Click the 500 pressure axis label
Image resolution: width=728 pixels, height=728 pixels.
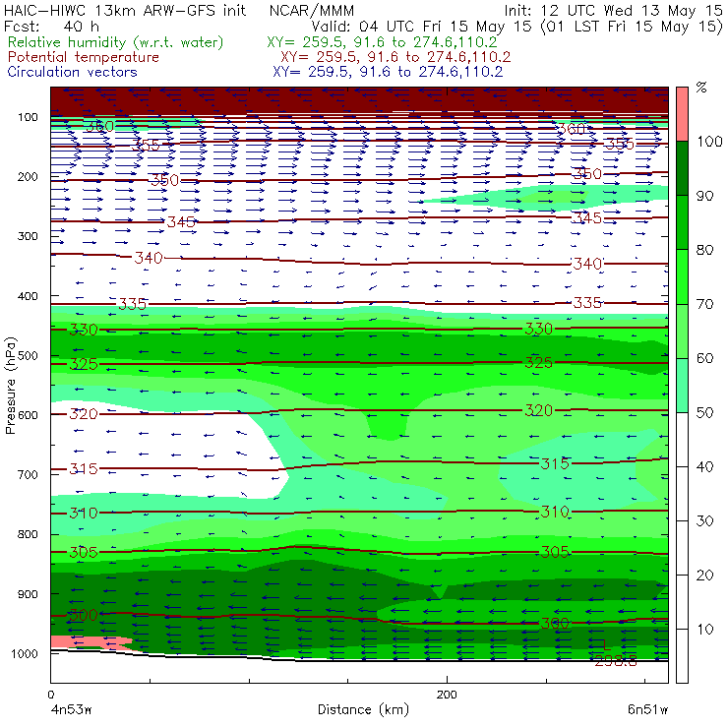[x=28, y=356]
